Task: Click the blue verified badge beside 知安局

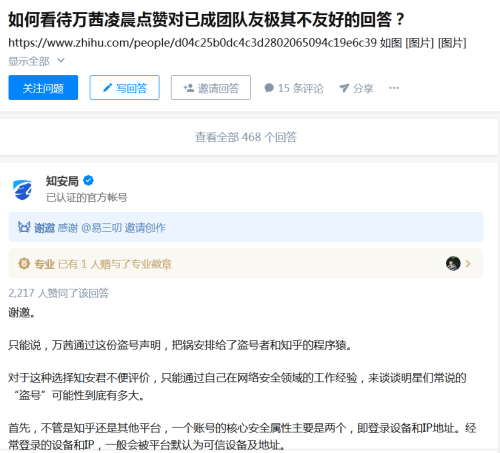Action: 88,181
